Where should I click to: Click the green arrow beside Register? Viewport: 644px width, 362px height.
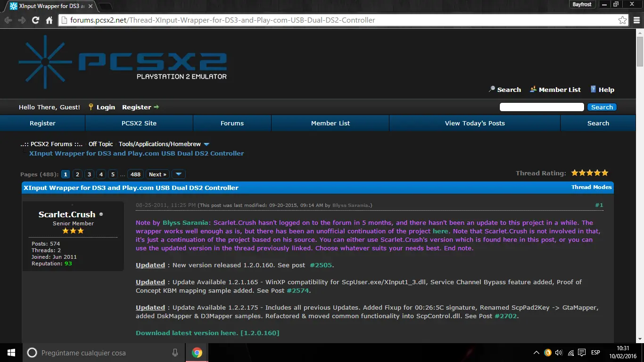(157, 107)
